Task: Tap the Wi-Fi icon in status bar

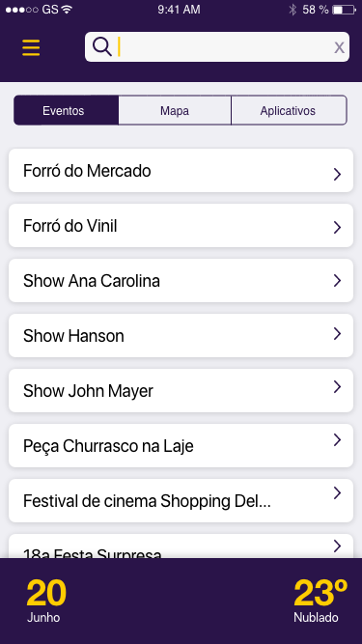Action: click(x=67, y=10)
